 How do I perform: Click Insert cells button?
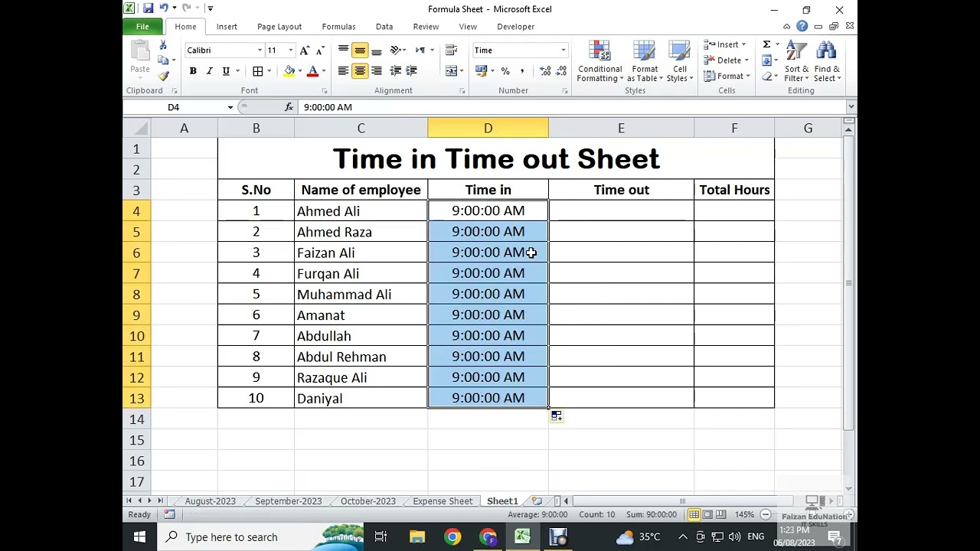point(724,44)
